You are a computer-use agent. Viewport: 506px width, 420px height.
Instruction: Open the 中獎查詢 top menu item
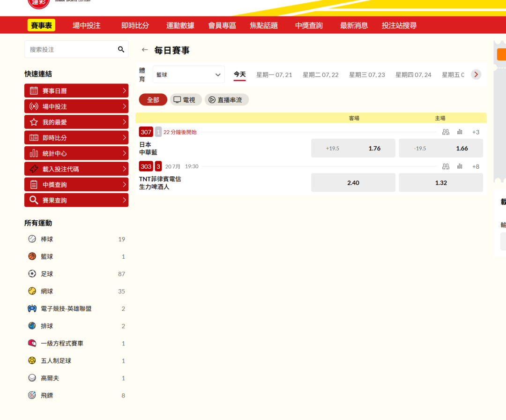click(309, 25)
